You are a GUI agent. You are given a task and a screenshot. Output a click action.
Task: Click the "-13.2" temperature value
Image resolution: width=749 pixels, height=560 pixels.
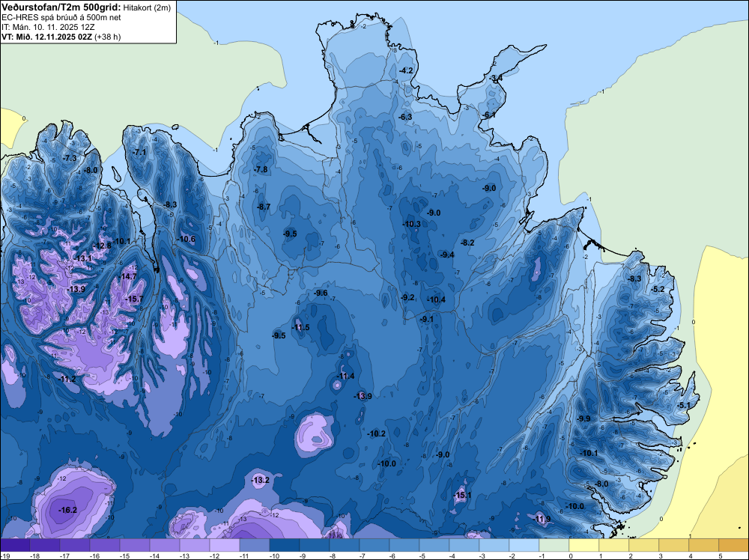(261, 481)
